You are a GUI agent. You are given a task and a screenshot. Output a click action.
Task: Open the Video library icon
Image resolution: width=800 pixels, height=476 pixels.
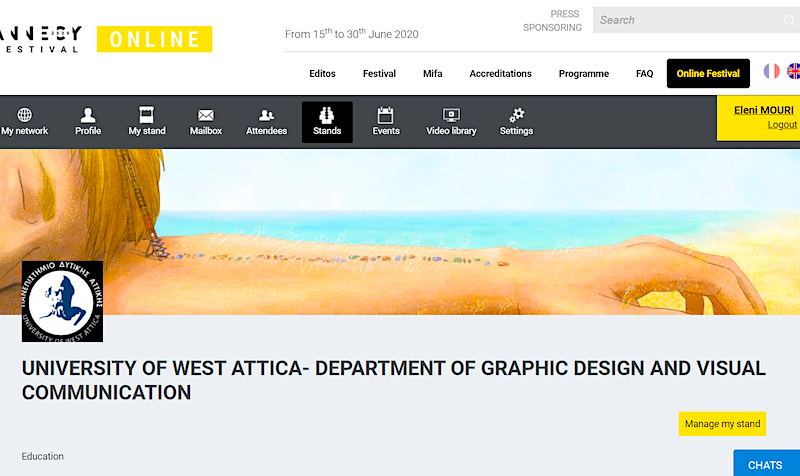tap(451, 115)
